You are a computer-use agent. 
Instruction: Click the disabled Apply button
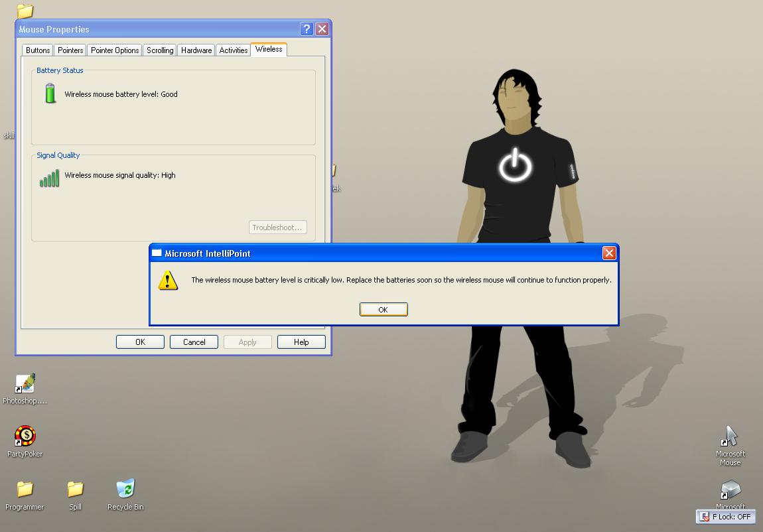tap(247, 342)
